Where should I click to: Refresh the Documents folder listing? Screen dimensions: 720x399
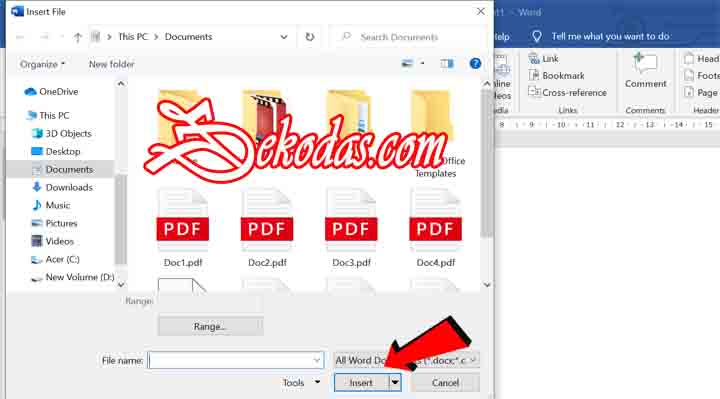(x=310, y=37)
